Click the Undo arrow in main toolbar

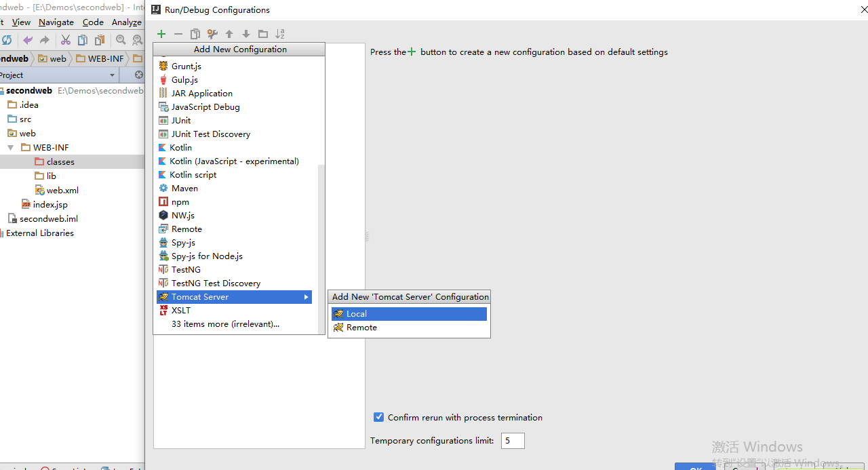(x=28, y=40)
